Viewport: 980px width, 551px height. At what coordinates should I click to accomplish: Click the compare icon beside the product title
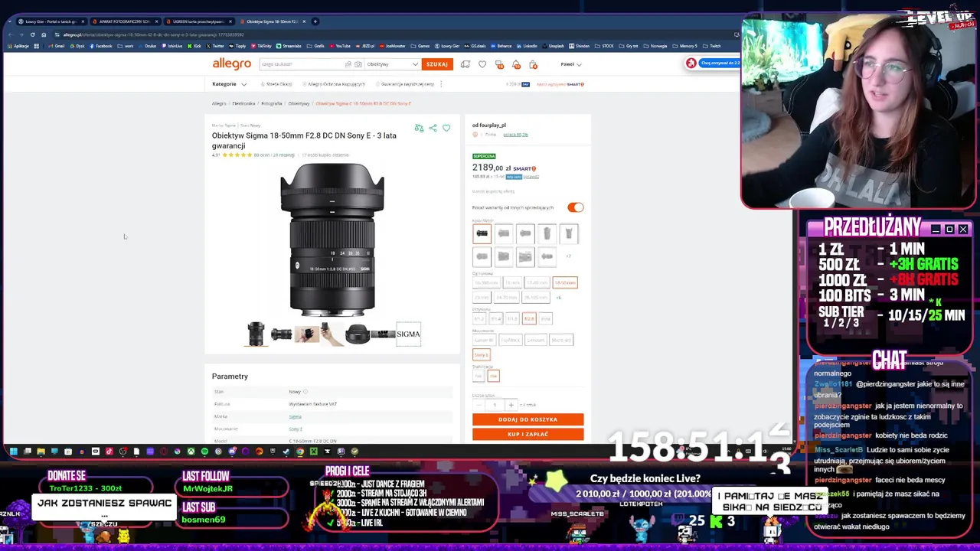coord(419,128)
